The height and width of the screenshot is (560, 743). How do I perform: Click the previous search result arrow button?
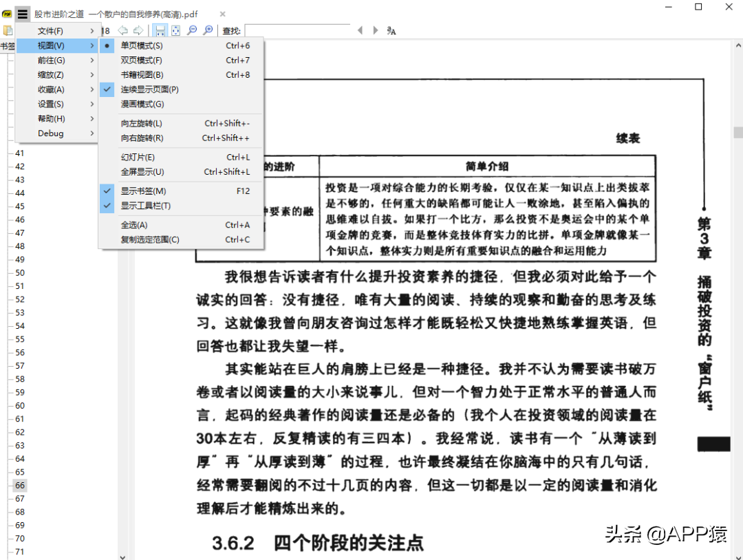coord(360,30)
